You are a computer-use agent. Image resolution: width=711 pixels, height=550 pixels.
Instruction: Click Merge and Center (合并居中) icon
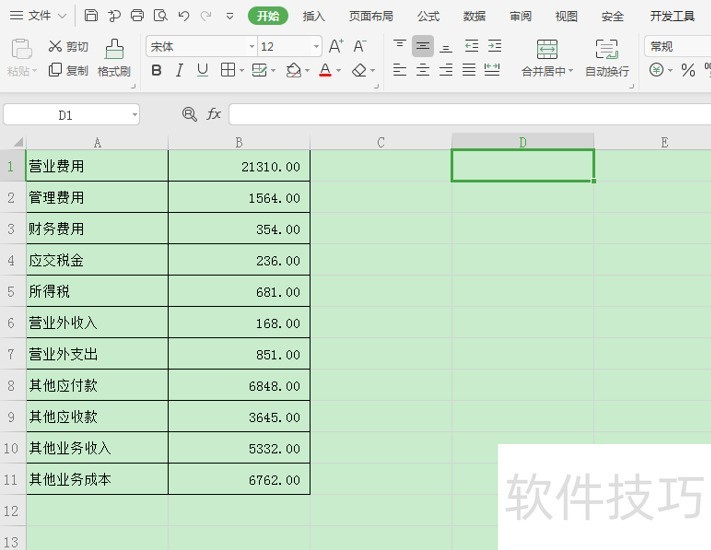[547, 49]
